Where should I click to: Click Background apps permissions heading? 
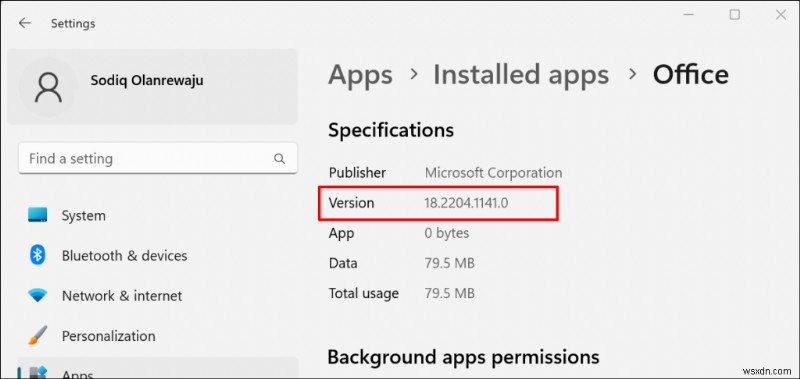pyautogui.click(x=463, y=357)
